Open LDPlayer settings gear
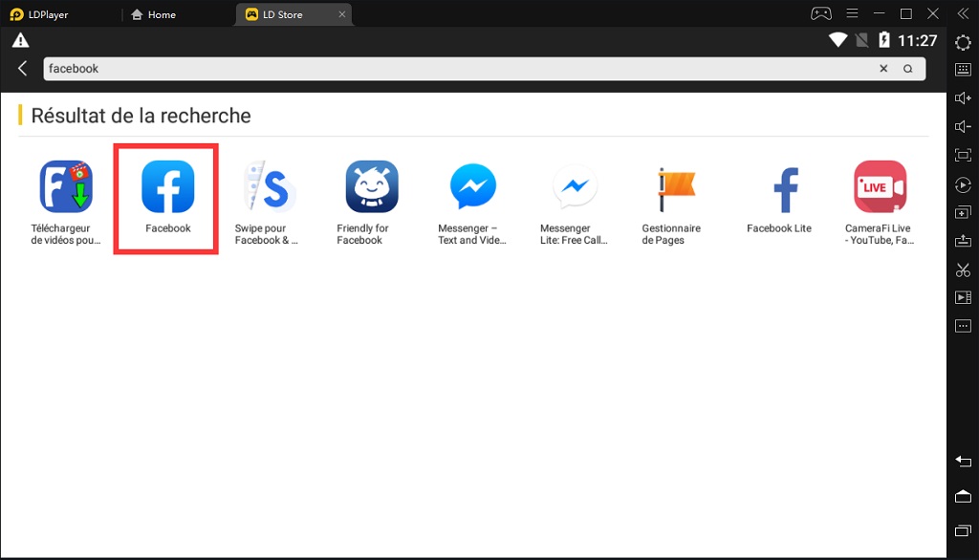The image size is (979, 560). tap(963, 42)
